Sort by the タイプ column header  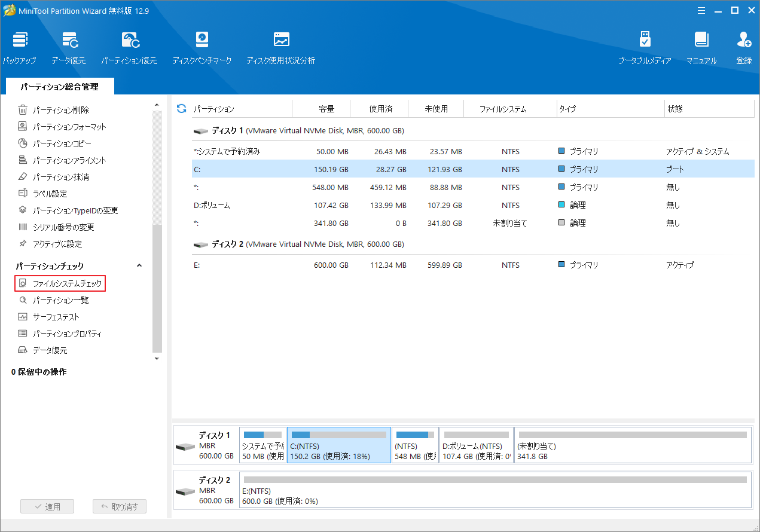click(x=611, y=109)
